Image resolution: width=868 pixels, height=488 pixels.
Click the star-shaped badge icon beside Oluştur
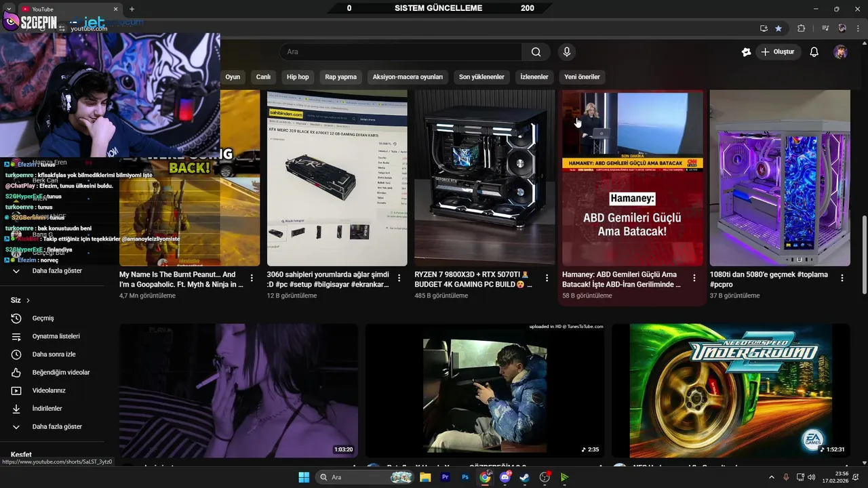pyautogui.click(x=747, y=52)
